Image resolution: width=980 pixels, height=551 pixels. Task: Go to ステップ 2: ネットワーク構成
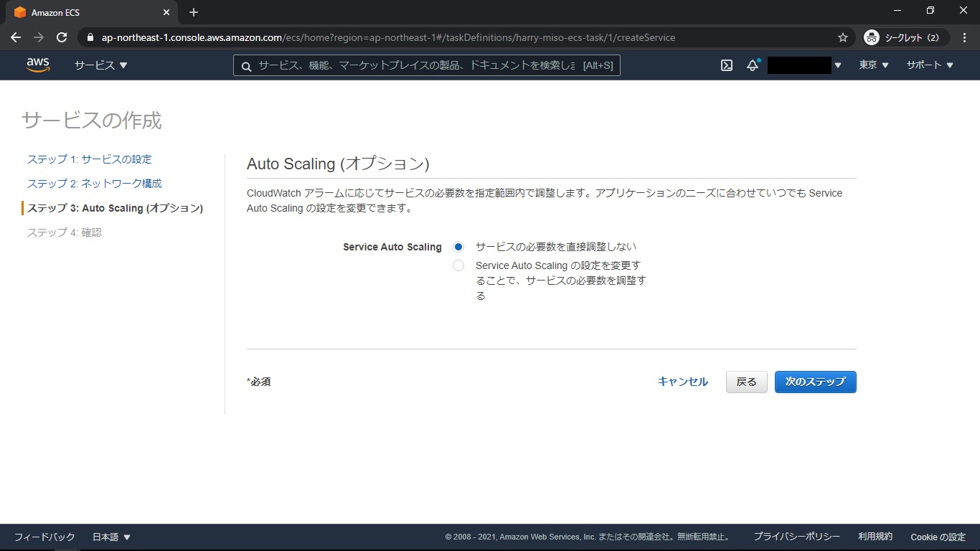point(95,184)
